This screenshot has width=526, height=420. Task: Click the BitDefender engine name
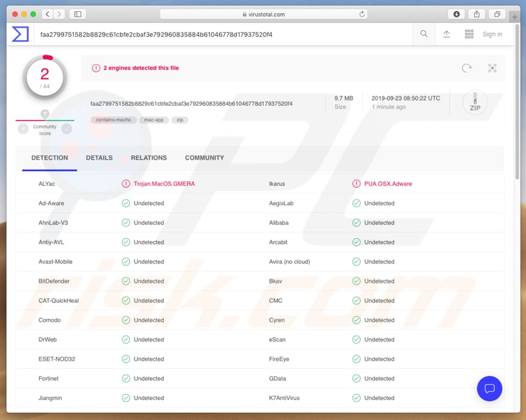pos(54,281)
